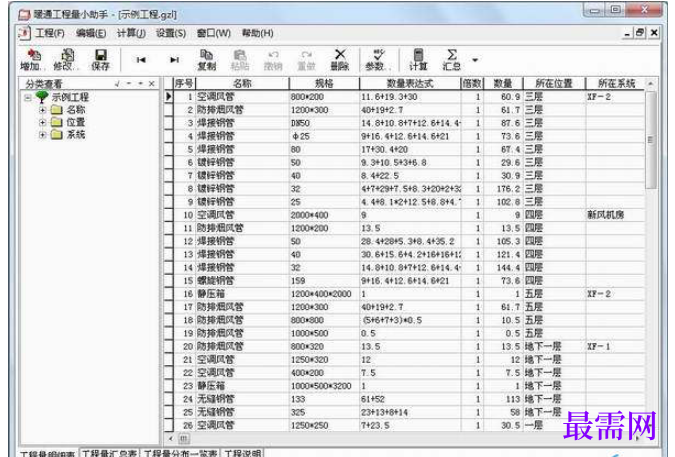Viewport: 675px width, 457px height.
Task: Click the 系统 folder icon in tree
Action: pyautogui.click(x=56, y=135)
